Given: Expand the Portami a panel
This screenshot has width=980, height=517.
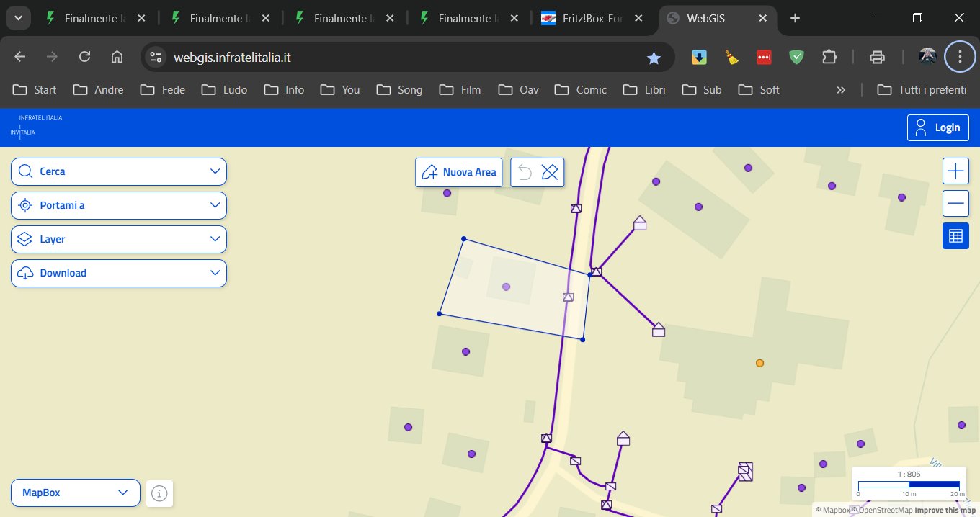Looking at the screenshot, I should 119,205.
